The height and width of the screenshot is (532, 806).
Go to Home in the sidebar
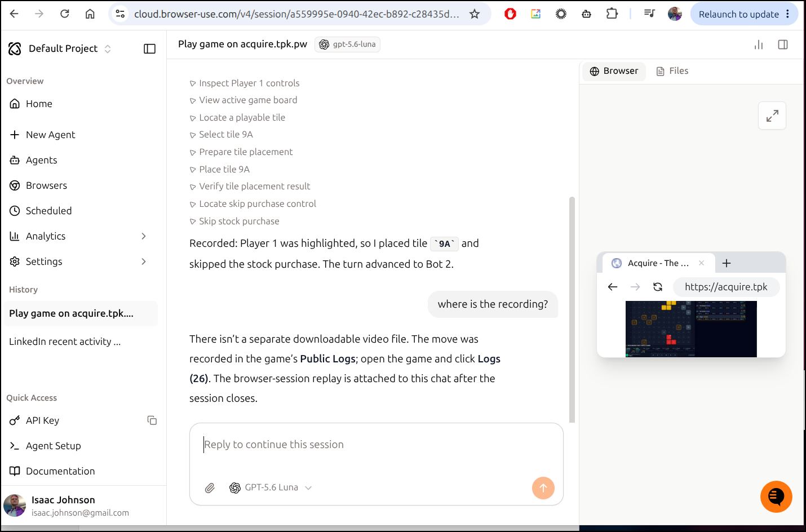(x=39, y=104)
